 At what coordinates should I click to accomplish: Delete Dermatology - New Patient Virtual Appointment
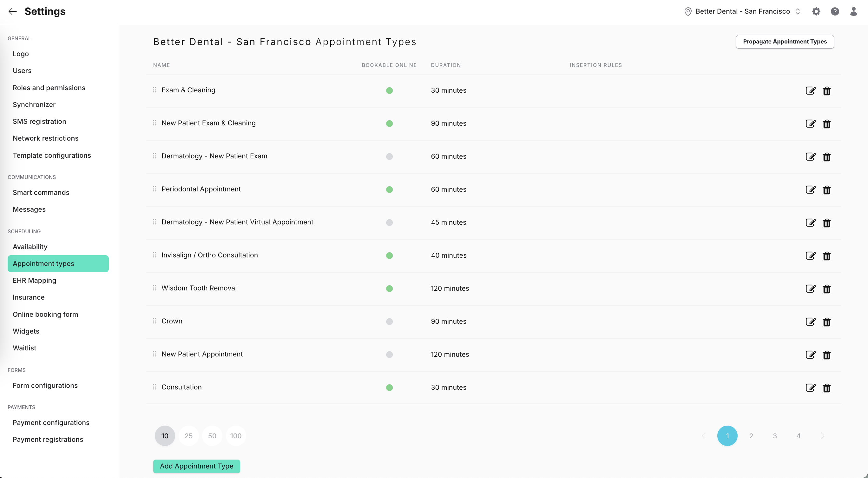(x=826, y=223)
